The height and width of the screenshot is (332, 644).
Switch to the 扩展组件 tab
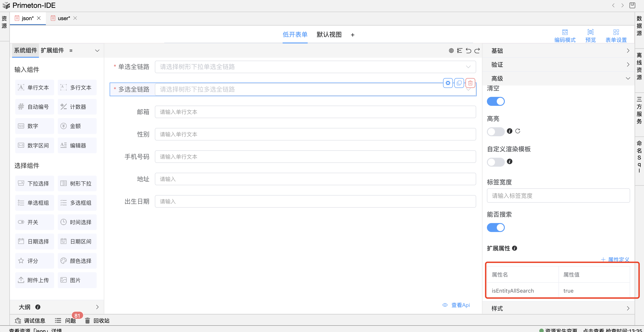52,51
